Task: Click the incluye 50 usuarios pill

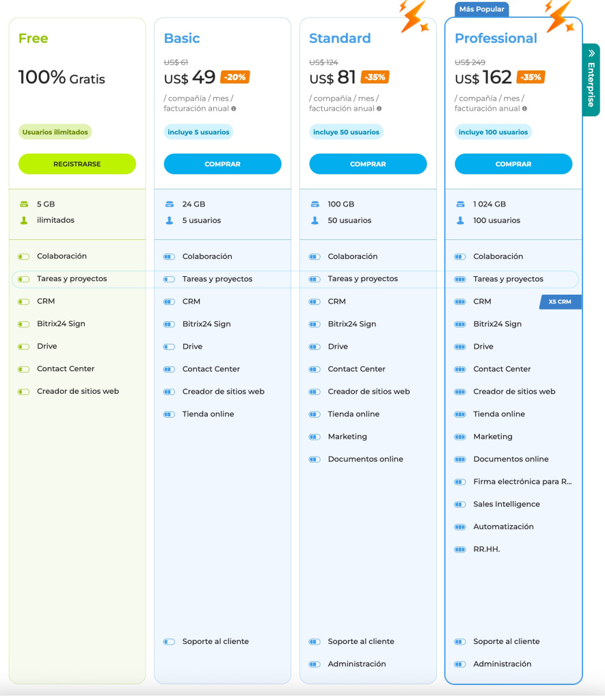Action: click(346, 132)
